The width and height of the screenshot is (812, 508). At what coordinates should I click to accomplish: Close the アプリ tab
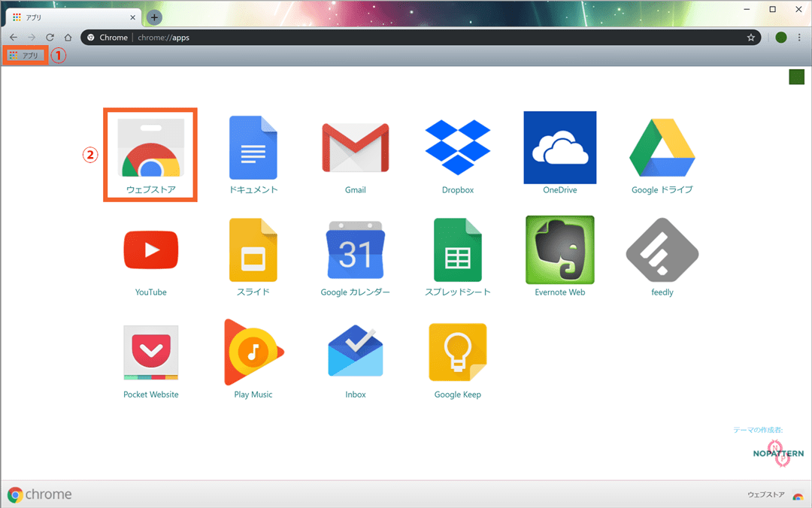click(x=132, y=17)
